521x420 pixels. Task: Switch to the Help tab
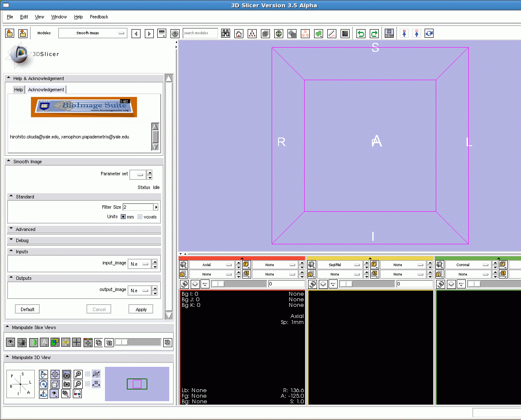coord(18,90)
